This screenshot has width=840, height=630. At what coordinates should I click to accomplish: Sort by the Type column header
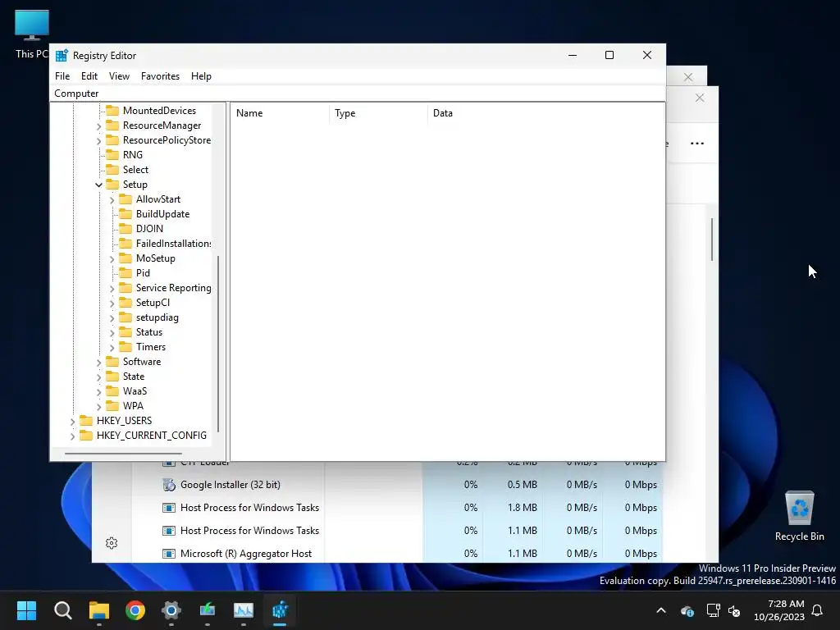379,113
